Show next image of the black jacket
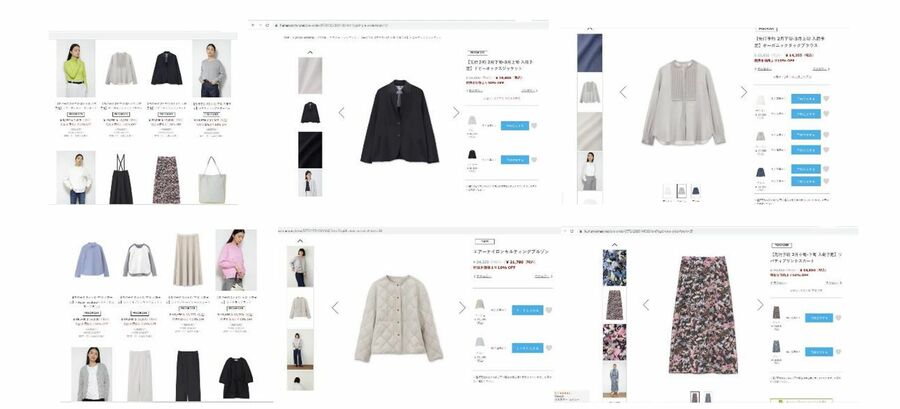 456,112
